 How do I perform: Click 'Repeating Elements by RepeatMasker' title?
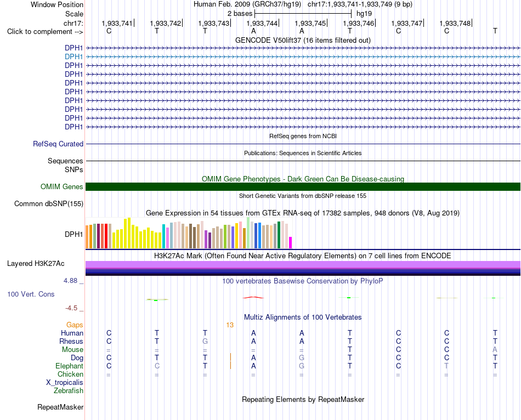point(303,399)
